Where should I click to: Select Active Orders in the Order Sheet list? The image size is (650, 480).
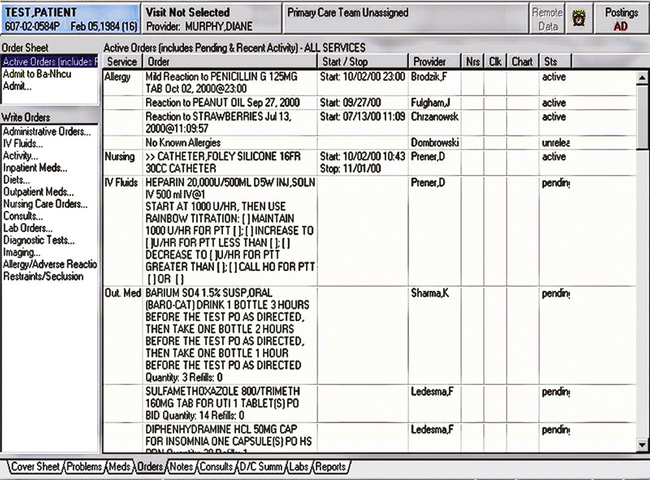tap(49, 63)
